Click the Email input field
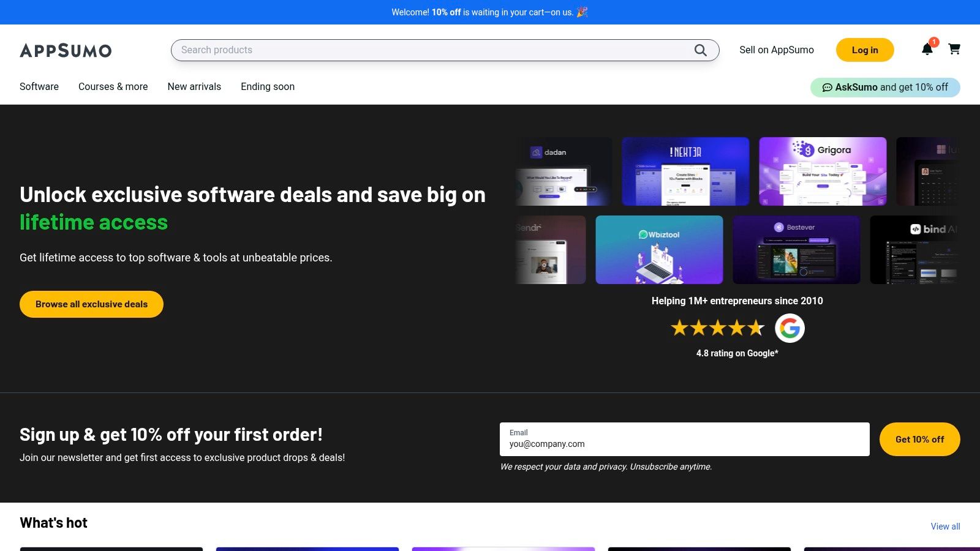This screenshot has width=980, height=551. (685, 439)
